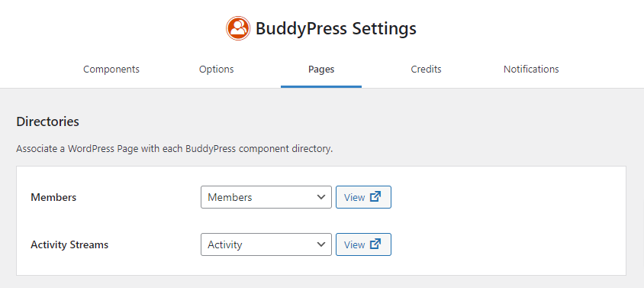This screenshot has width=644, height=288.
Task: Expand chevron arrow on Members select box
Action: coord(321,197)
